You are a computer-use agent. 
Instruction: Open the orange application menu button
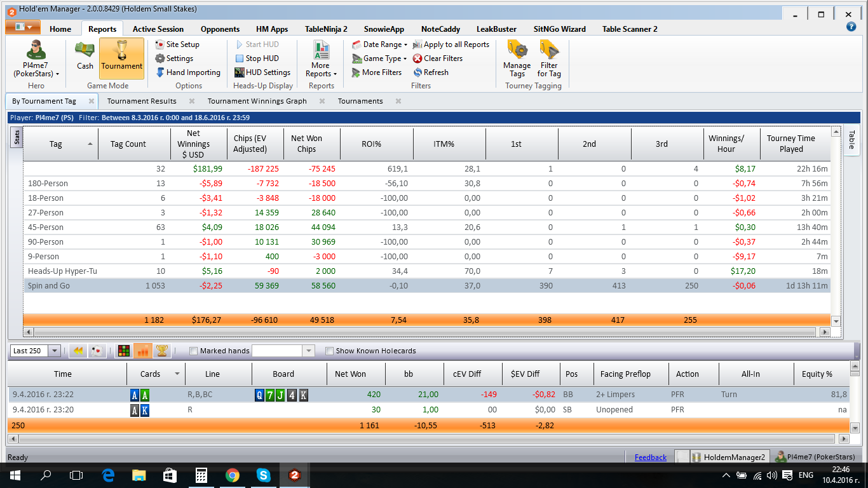(23, 27)
